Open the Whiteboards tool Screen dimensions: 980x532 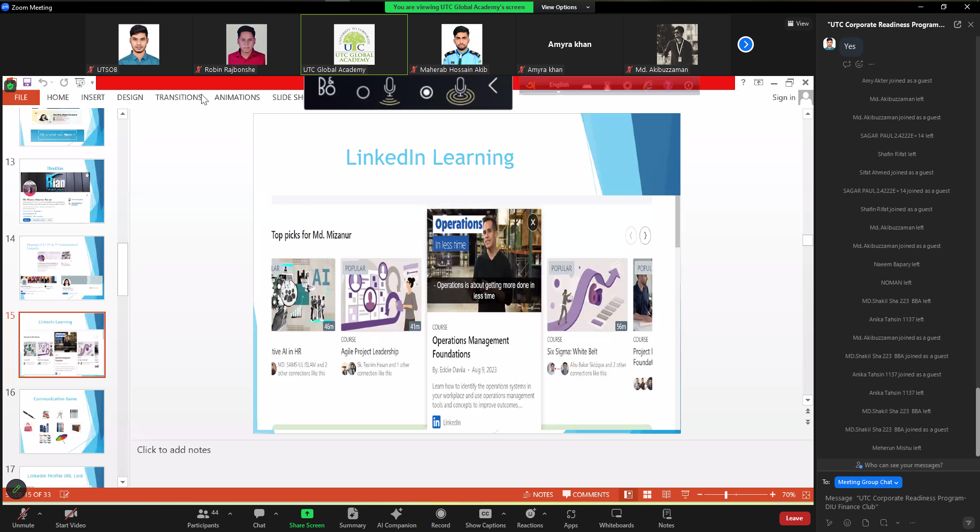[x=616, y=518]
